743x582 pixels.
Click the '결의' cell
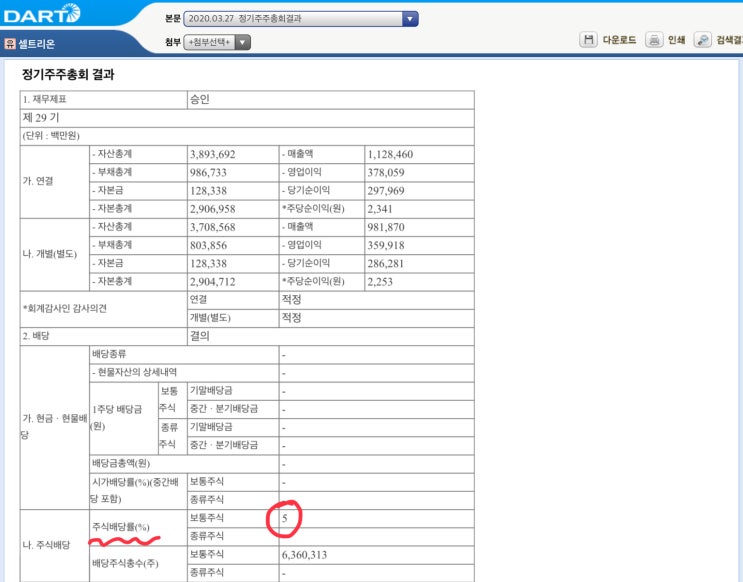tap(331, 336)
